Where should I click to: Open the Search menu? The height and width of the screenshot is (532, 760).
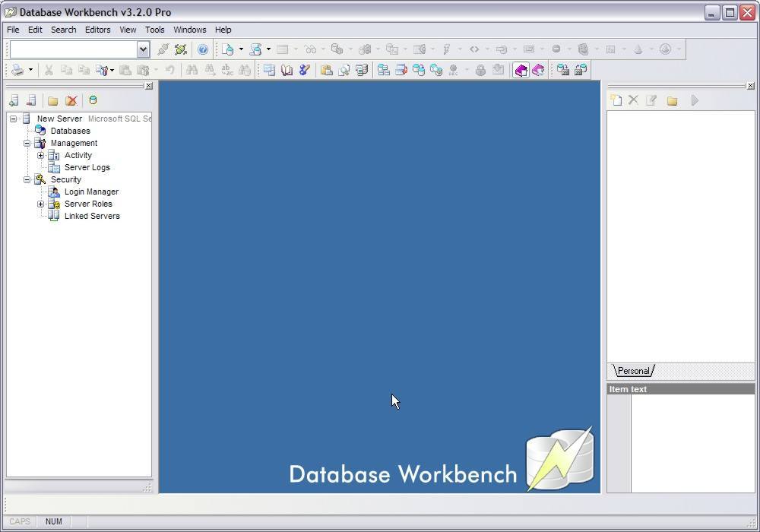click(x=64, y=30)
